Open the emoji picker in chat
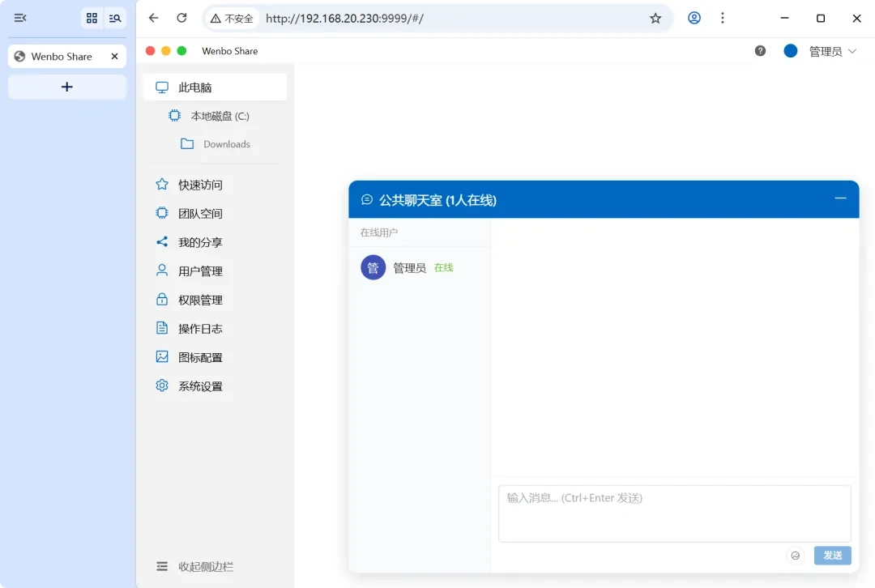The width and height of the screenshot is (875, 588). click(x=796, y=556)
